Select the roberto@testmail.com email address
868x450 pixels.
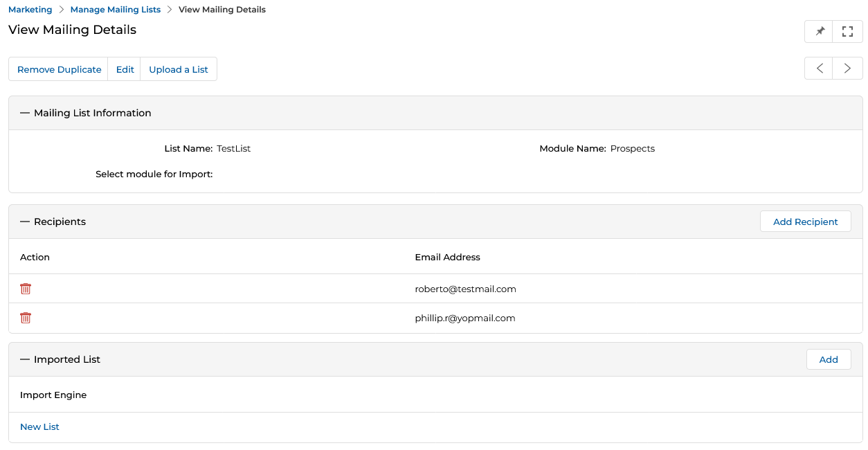pyautogui.click(x=466, y=289)
